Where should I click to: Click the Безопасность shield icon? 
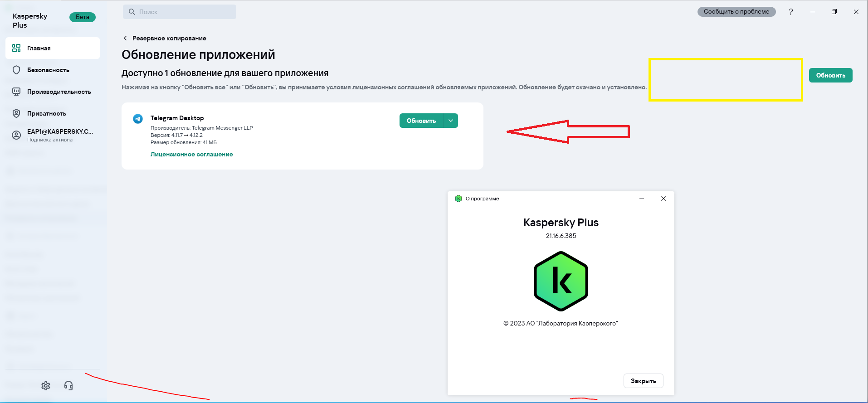pyautogui.click(x=16, y=70)
